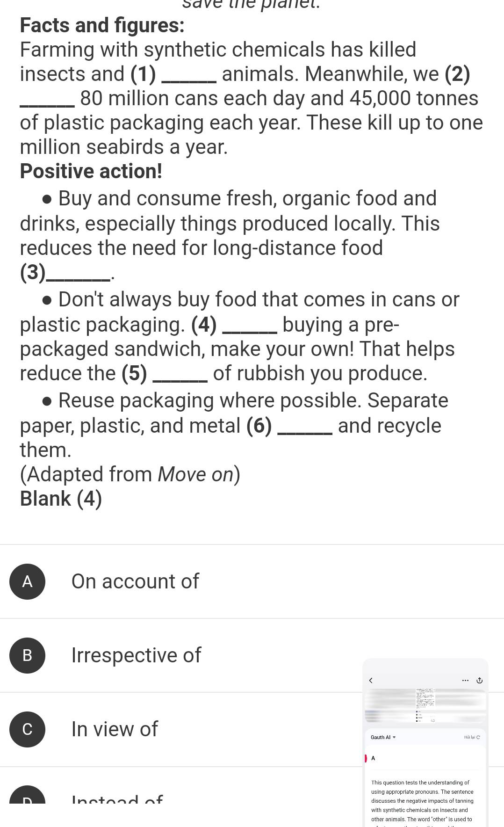
Task: Tap the Gauth answer 'A' result line
Action: [x=373, y=758]
